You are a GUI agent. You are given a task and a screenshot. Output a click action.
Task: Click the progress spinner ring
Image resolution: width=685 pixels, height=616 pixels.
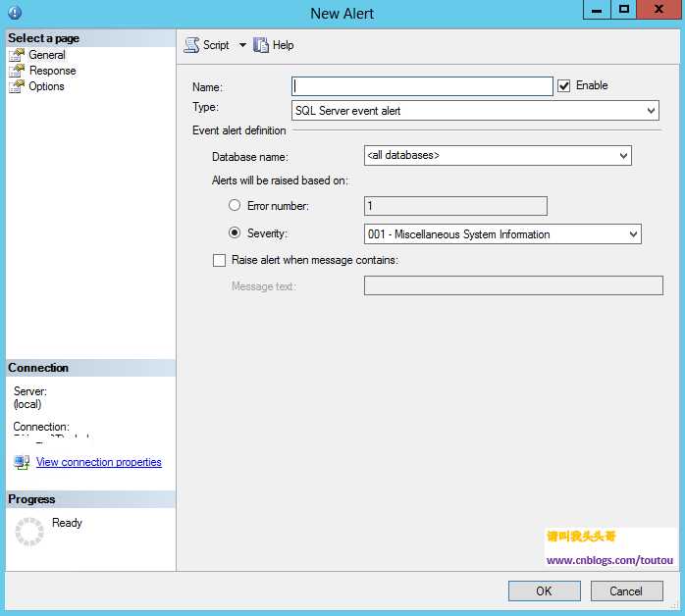[x=29, y=532]
